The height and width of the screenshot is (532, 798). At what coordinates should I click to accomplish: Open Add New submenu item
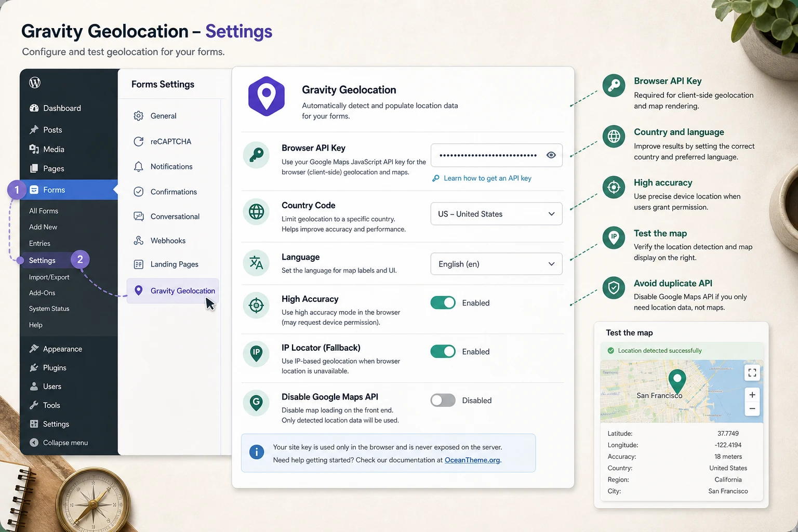pos(43,227)
